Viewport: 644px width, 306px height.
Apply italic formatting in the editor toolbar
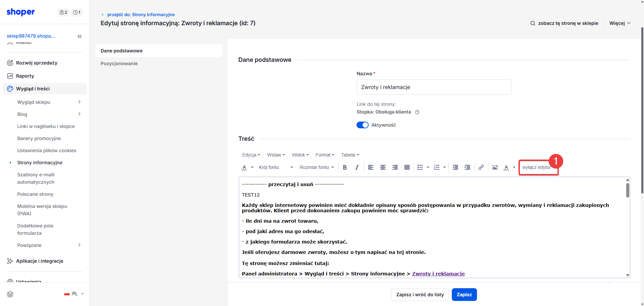click(357, 167)
